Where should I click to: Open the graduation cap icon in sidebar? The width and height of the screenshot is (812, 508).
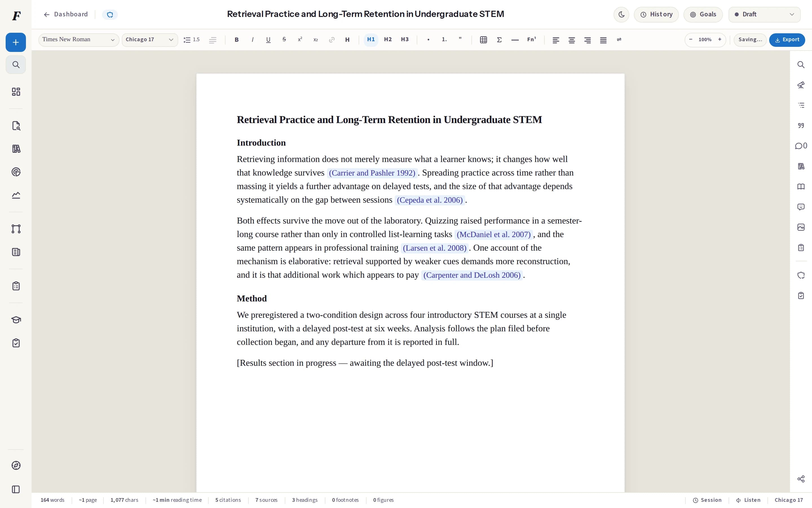16,319
